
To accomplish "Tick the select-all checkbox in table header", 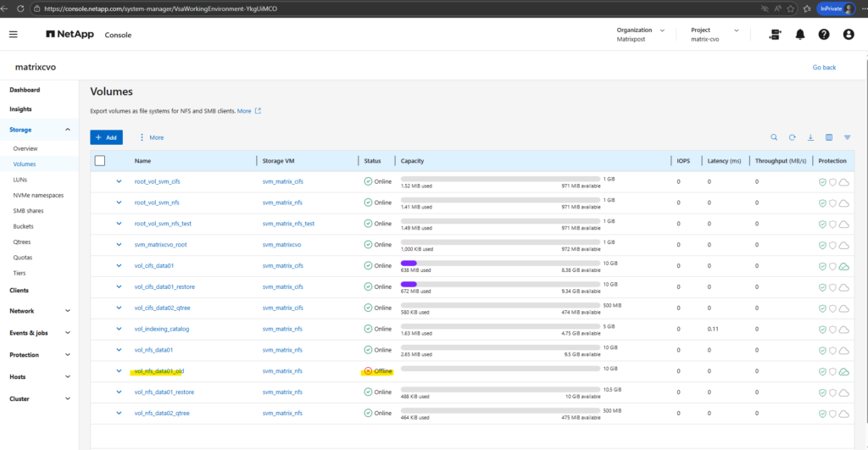I will click(100, 160).
